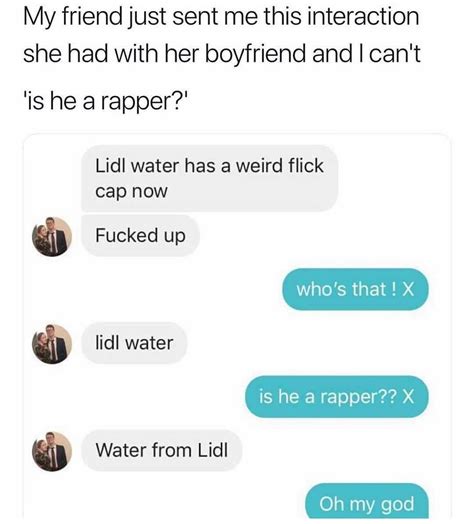Screen dimensions: 474x524
Task: Open the avatar beside "Fucked up" message
Action: pos(52,237)
